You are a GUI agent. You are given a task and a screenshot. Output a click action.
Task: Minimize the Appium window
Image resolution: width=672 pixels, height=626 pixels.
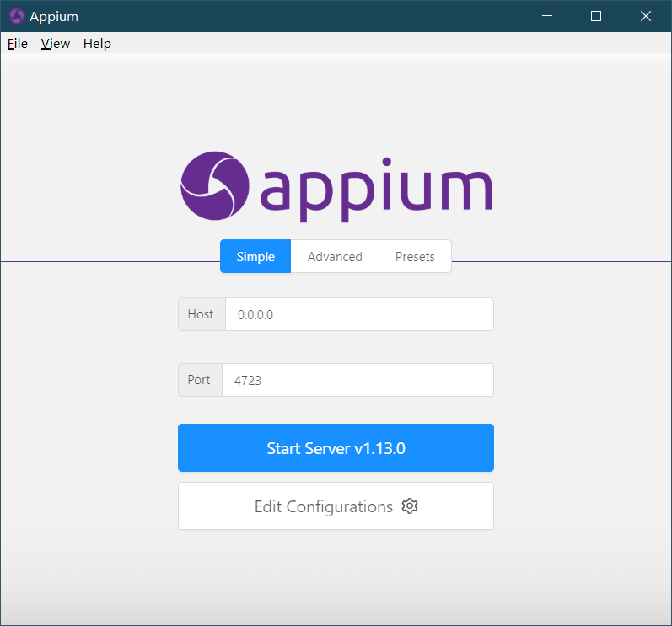coord(547,16)
